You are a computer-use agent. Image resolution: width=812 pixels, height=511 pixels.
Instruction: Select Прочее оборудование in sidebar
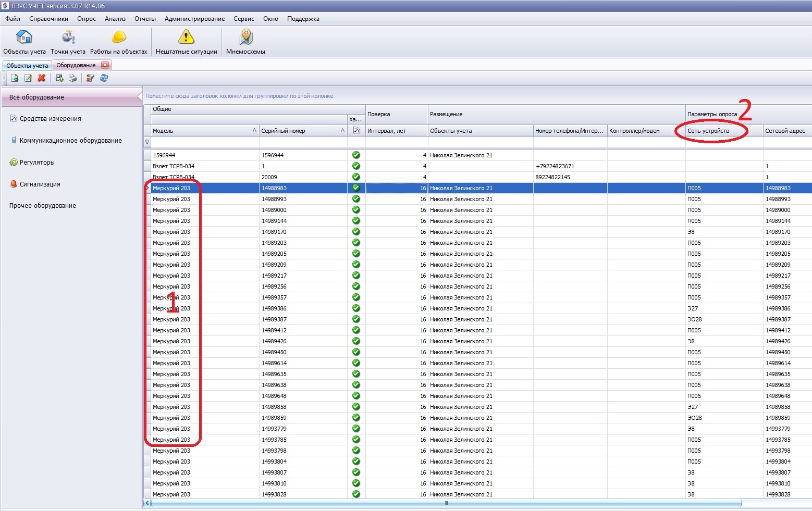pos(43,206)
